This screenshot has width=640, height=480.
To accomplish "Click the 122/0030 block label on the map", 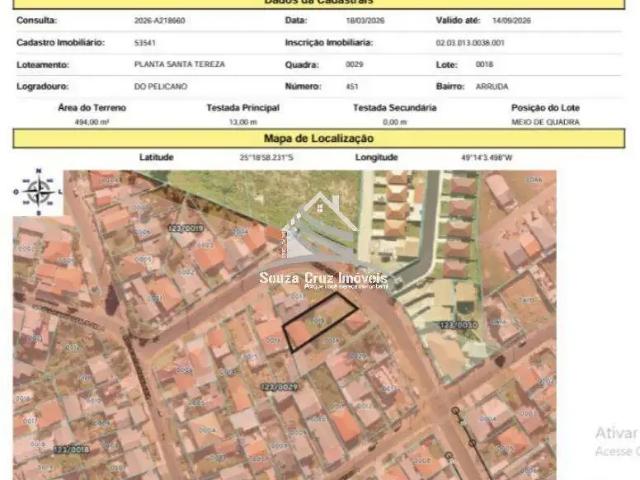I will pos(459,325).
